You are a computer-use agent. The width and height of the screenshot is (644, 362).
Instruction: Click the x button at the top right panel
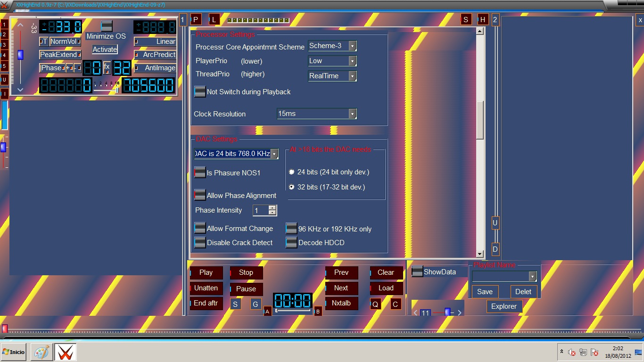[x=640, y=20]
